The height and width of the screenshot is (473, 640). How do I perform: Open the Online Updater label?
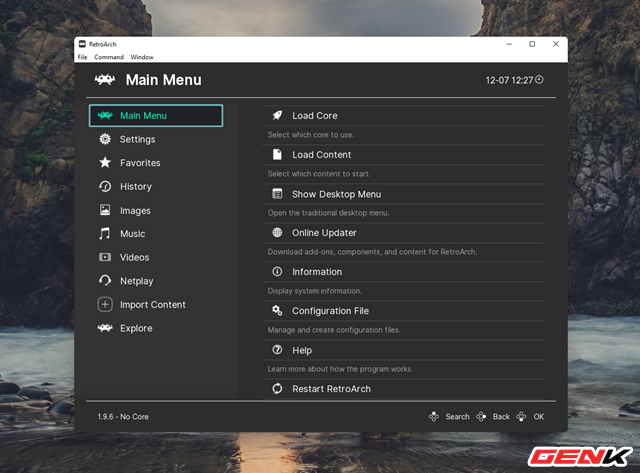[324, 233]
